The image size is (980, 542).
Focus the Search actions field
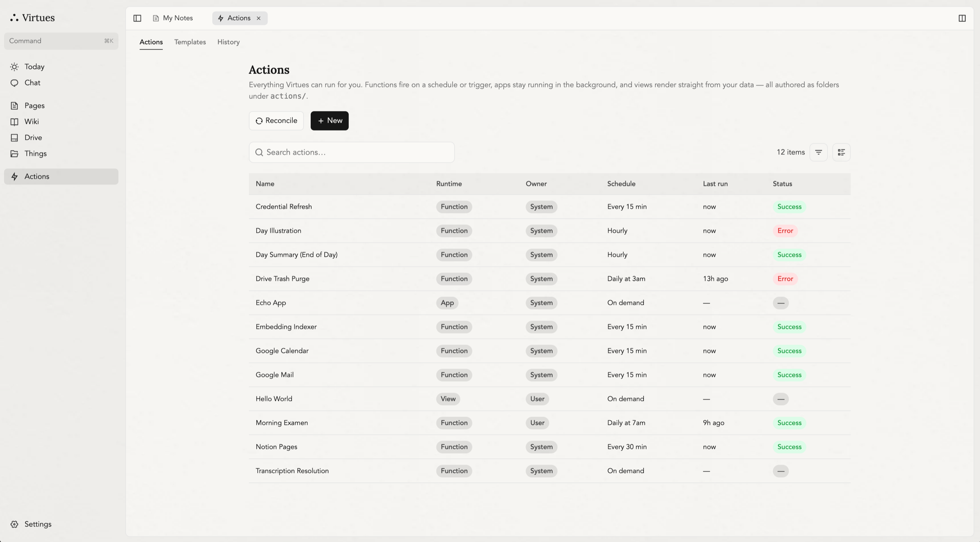click(x=352, y=152)
